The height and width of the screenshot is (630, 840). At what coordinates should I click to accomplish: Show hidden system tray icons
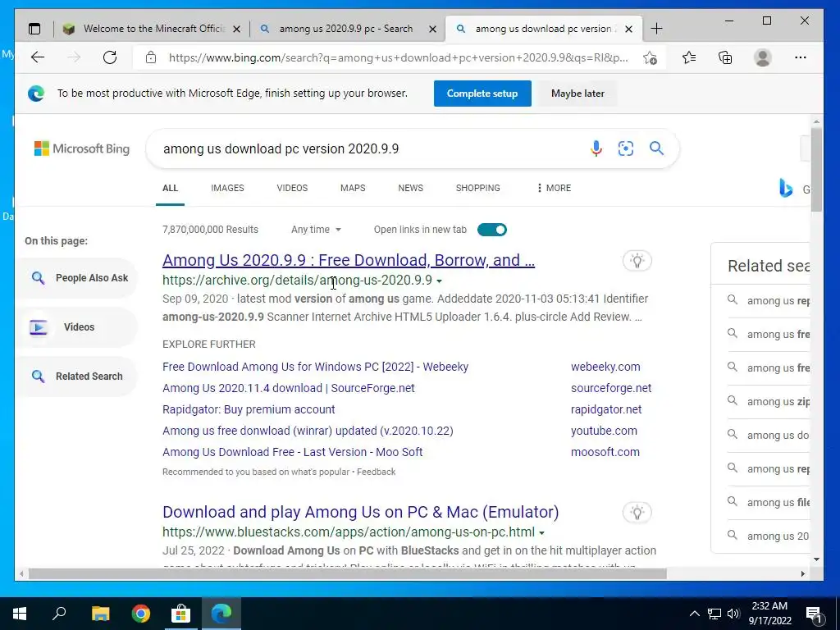(x=694, y=614)
